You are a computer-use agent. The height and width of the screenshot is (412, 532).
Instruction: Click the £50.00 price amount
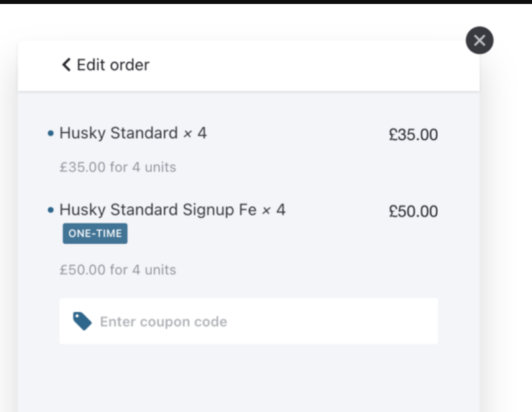click(413, 212)
